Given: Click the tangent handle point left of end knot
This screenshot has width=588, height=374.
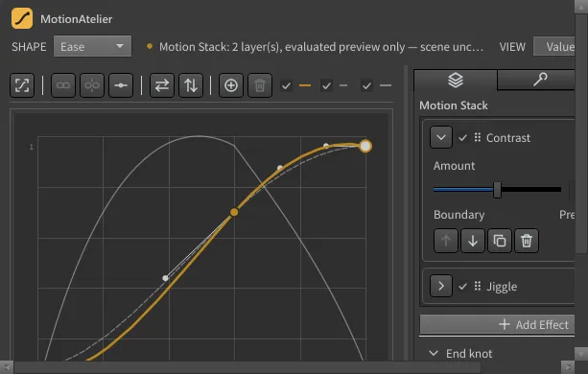Looking at the screenshot, I should (x=326, y=146).
